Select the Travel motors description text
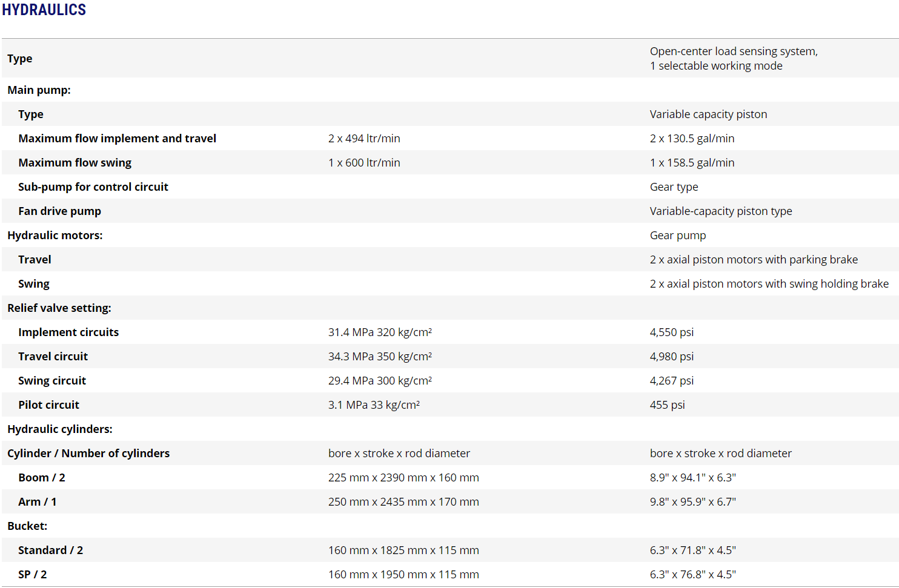The width and height of the screenshot is (899, 588). tap(754, 260)
